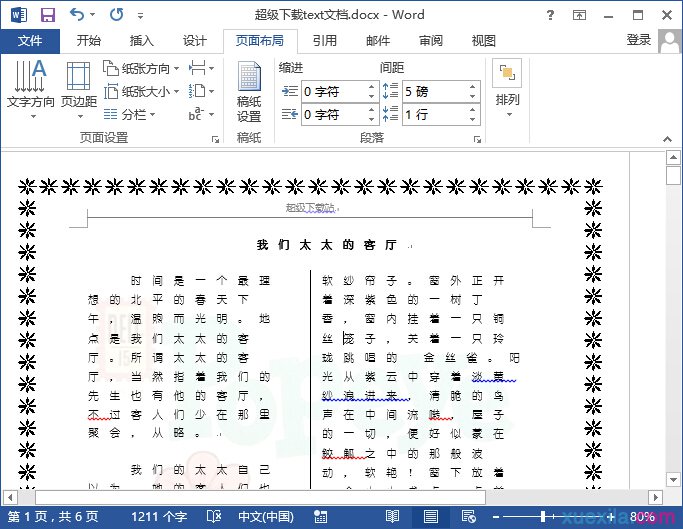Switch to the 开始 tab
The image size is (683, 529).
tap(88, 41)
